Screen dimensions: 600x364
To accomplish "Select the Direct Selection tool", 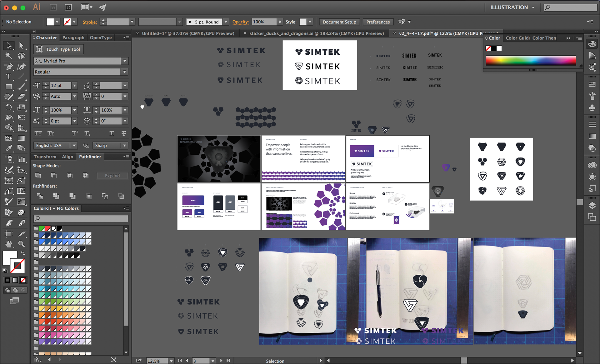I will pos(21,46).
